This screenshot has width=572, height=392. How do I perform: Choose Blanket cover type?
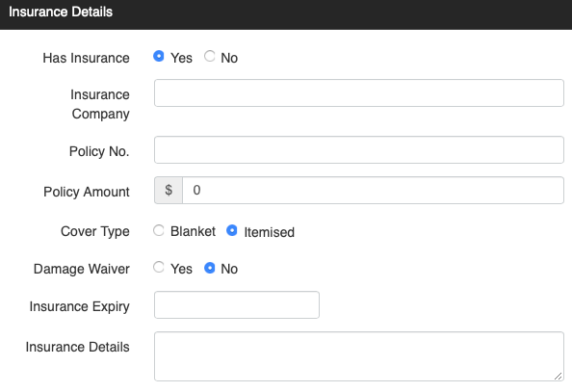[x=158, y=230]
